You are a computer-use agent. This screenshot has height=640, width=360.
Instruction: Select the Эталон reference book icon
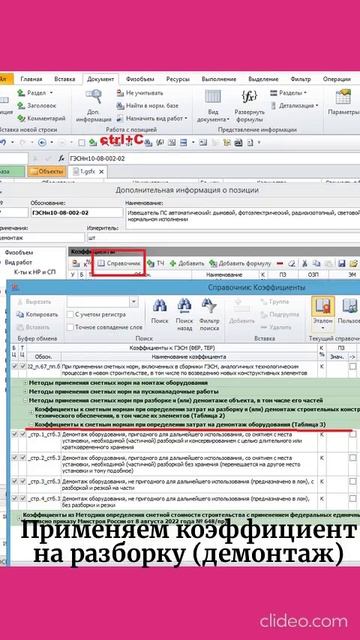323,307
